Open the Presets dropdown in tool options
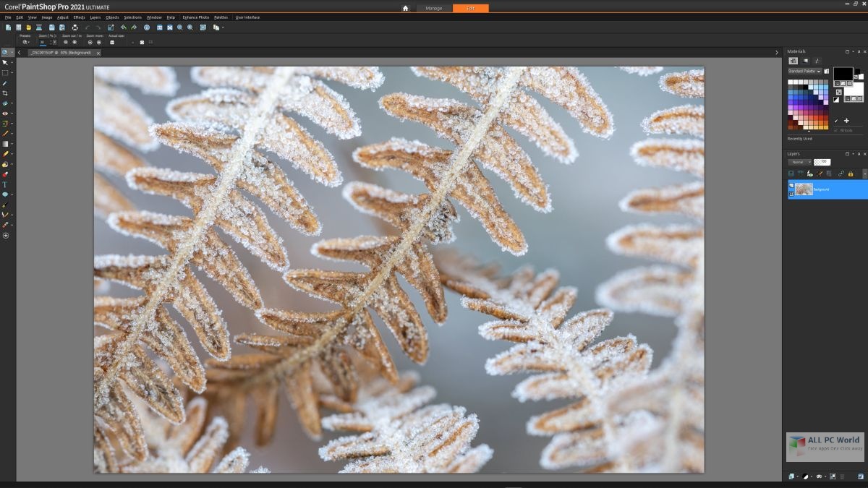This screenshot has height=488, width=868. [25, 41]
